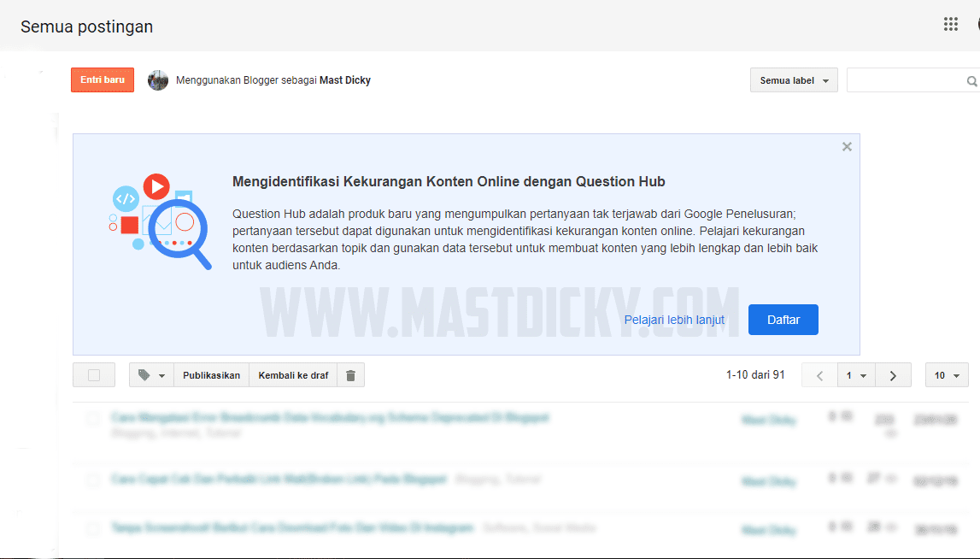Click the Publikasikan button
Viewport: 980px width, 559px height.
211,375
